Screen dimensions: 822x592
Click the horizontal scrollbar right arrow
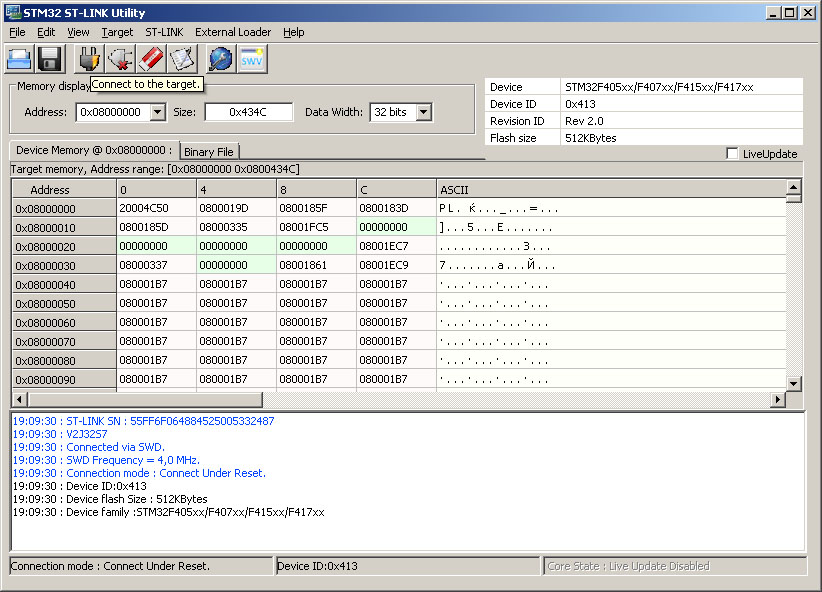(778, 400)
